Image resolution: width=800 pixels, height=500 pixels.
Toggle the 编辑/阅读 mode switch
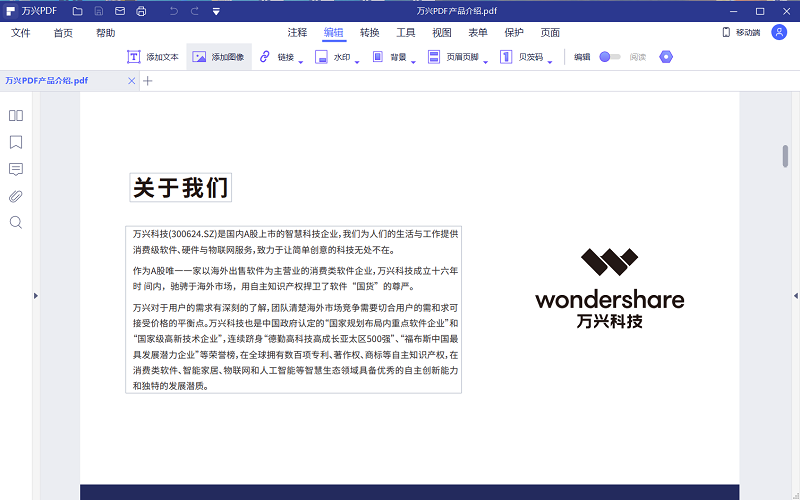pos(610,57)
